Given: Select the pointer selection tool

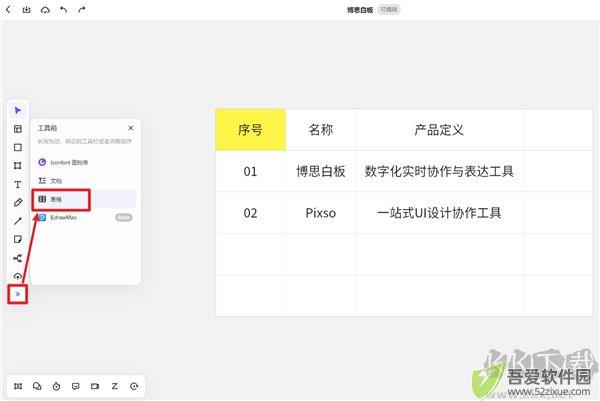Looking at the screenshot, I should tap(18, 111).
